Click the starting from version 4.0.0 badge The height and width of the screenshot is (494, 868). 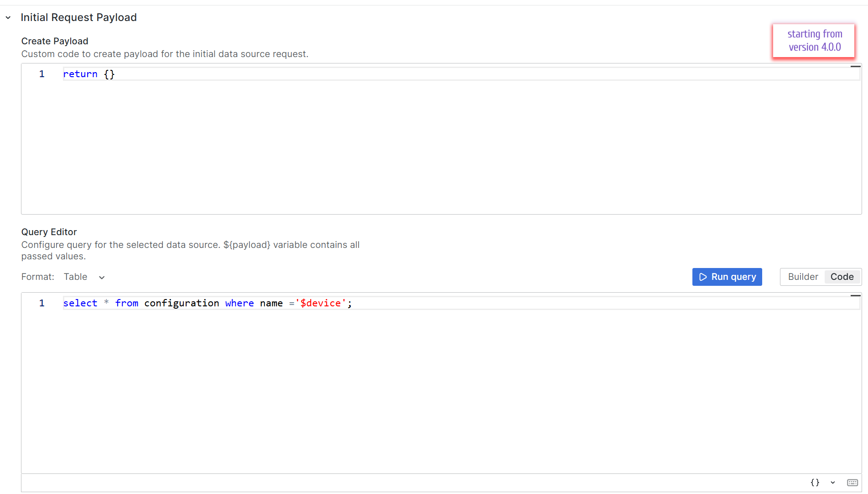(815, 41)
